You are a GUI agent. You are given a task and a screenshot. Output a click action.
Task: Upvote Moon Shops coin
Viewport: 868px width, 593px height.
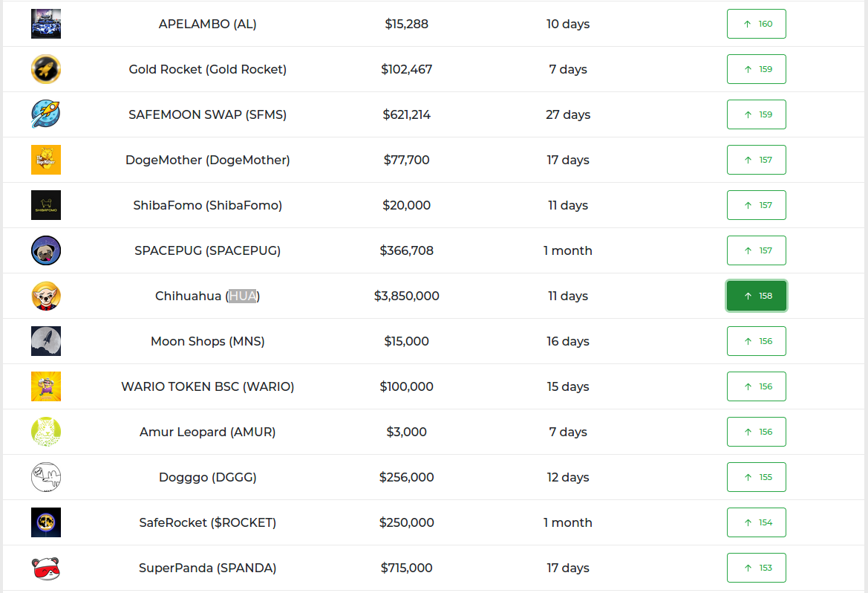[756, 341]
